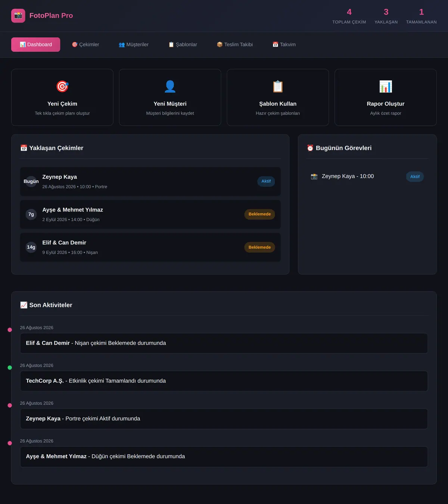Click the YAKLAŞAN stat in header
This screenshot has width=448, height=504.
tap(386, 16)
